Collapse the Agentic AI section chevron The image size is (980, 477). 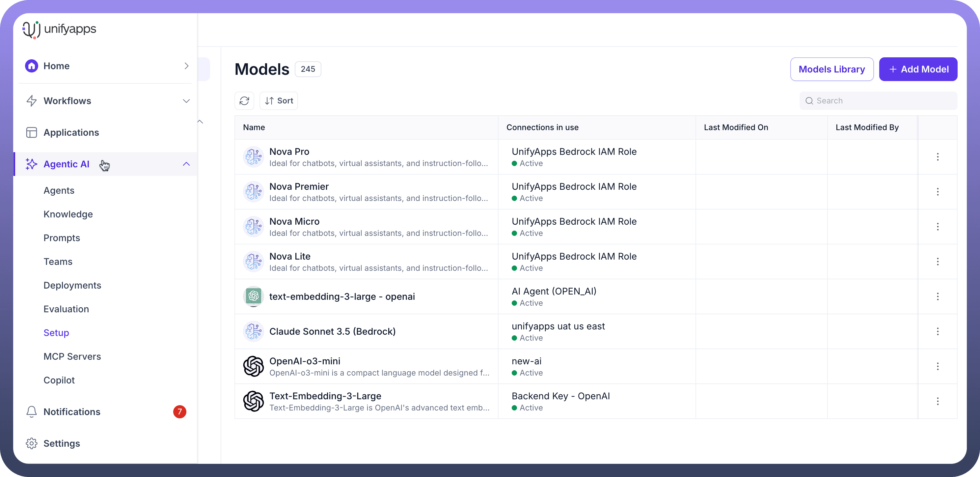186,164
